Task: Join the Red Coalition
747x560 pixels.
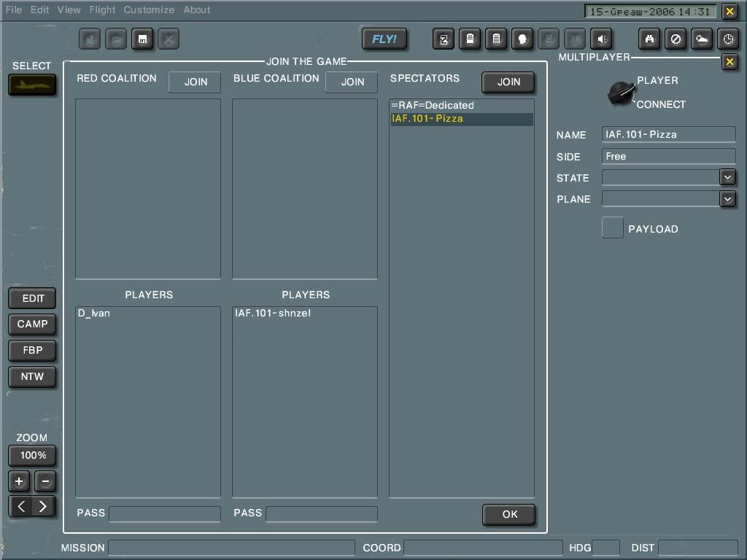Action: 195,82
